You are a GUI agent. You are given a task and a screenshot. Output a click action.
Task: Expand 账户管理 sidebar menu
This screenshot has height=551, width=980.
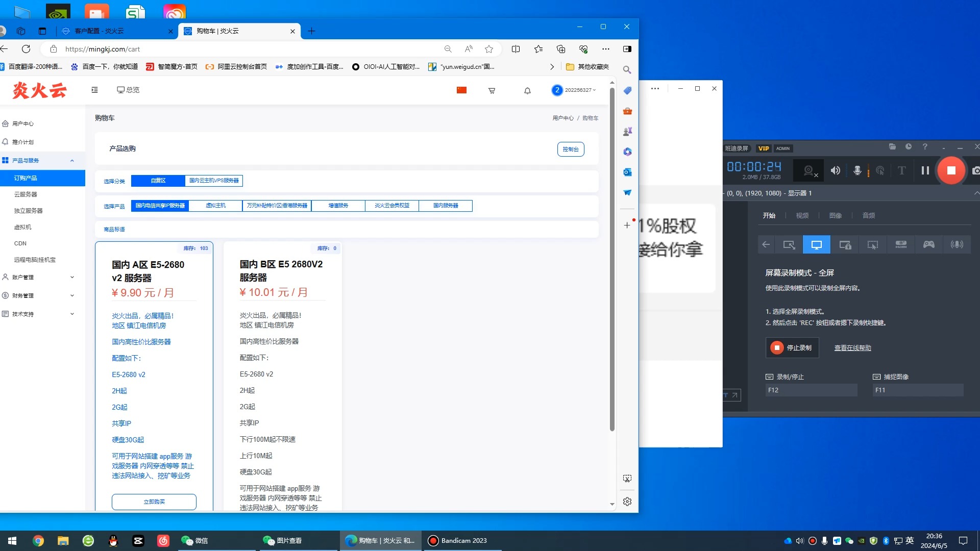[x=72, y=277]
